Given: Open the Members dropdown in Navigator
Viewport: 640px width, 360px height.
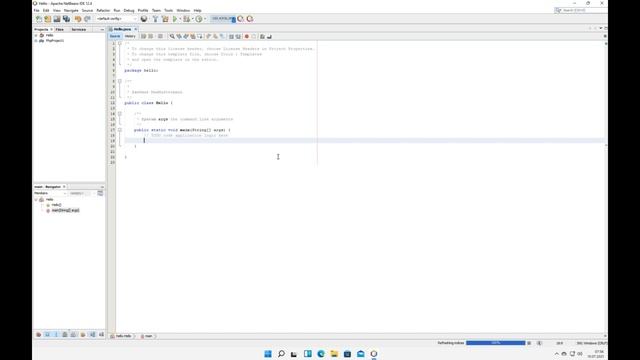Looking at the screenshot, I should (x=50, y=193).
